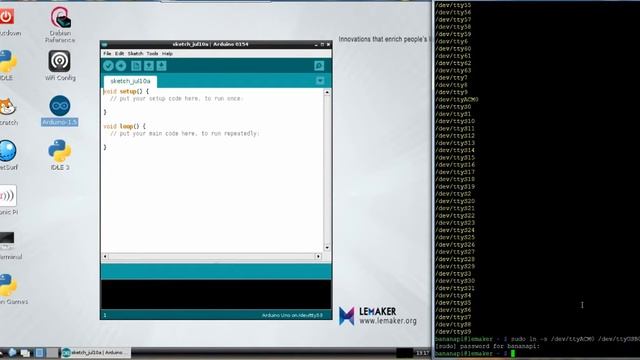This screenshot has height=360, width=640.
Task: Create a new sketch with New icon
Action: coord(136,66)
